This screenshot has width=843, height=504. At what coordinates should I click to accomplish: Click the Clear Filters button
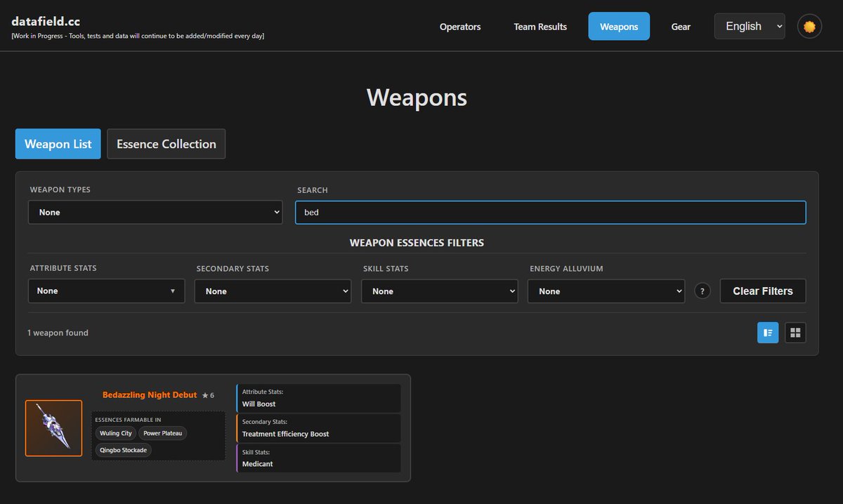pos(763,291)
